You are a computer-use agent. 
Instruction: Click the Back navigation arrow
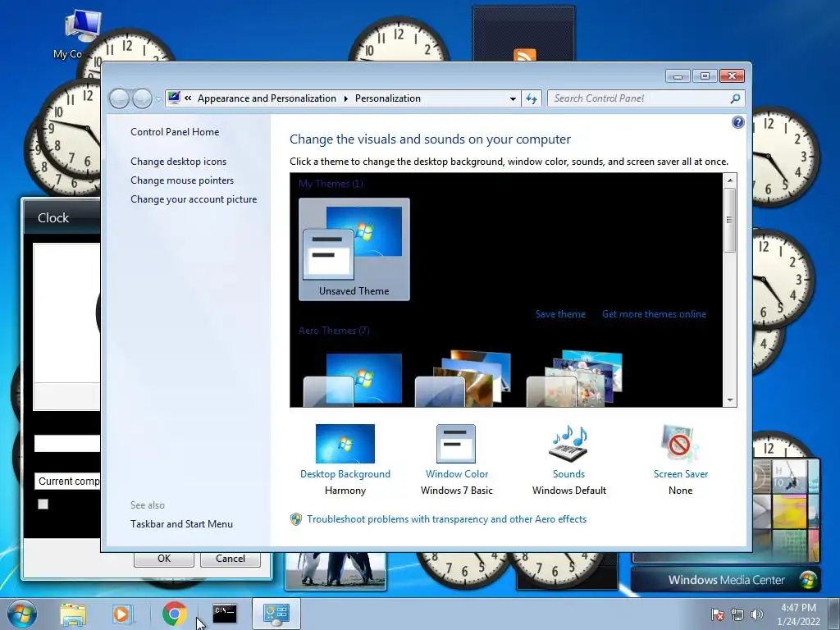click(119, 98)
